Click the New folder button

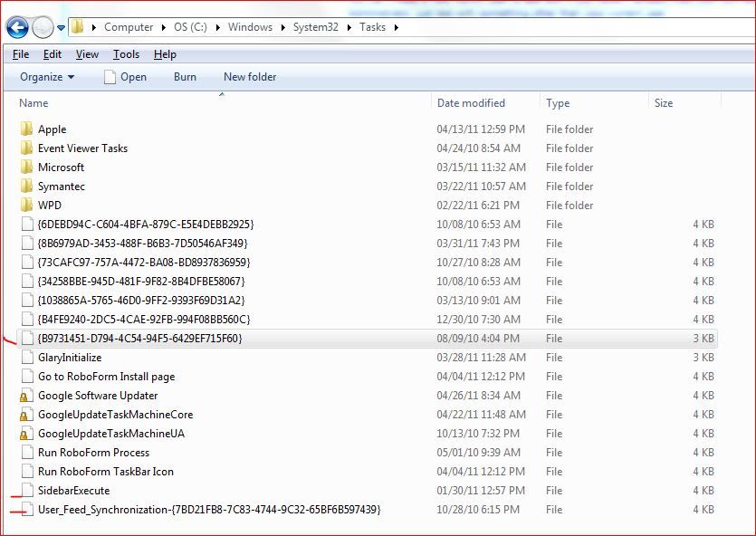(x=250, y=77)
